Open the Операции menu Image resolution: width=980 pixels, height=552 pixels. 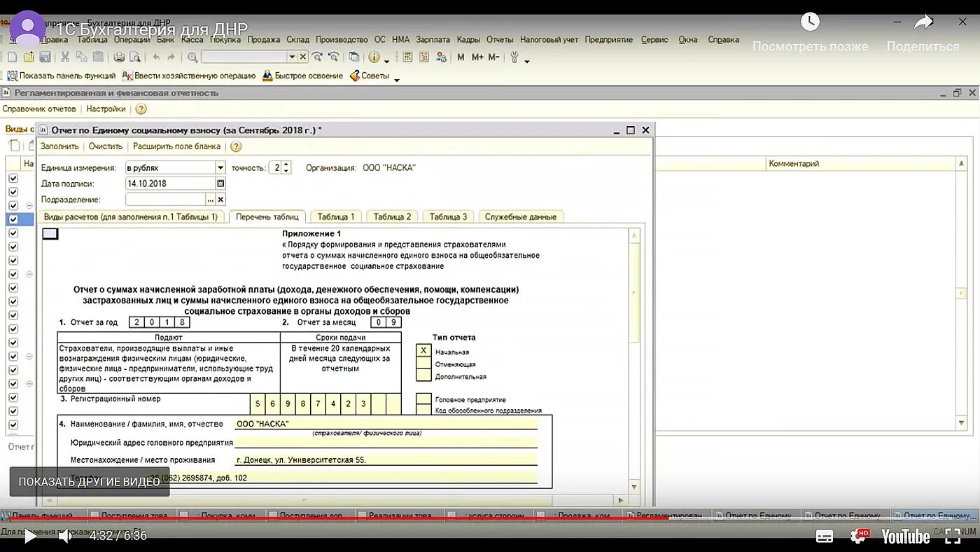tap(132, 40)
